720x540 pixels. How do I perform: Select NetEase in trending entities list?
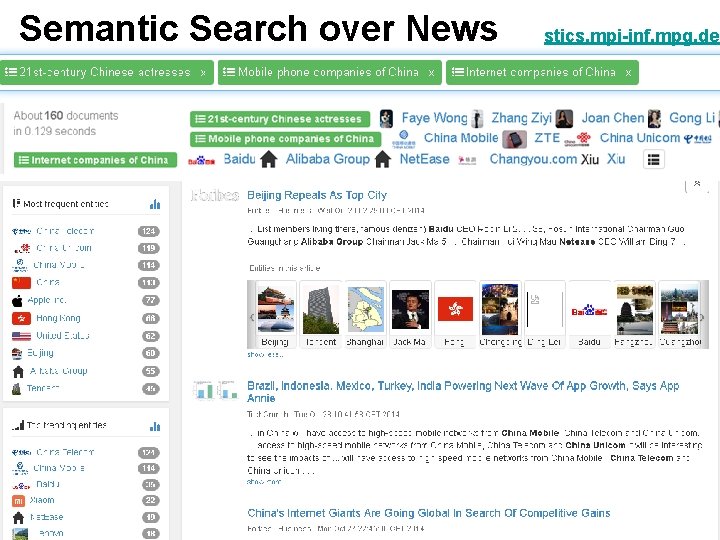[x=46, y=517]
